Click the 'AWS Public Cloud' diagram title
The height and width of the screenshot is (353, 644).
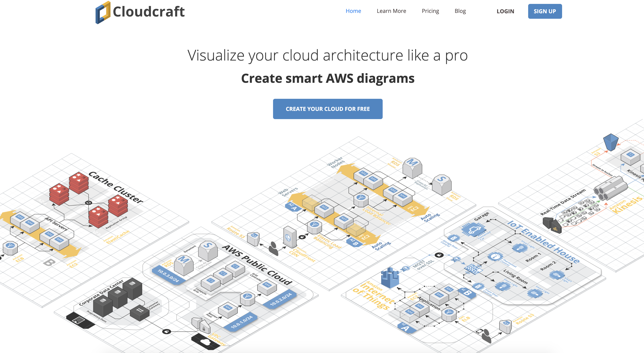[x=257, y=265]
